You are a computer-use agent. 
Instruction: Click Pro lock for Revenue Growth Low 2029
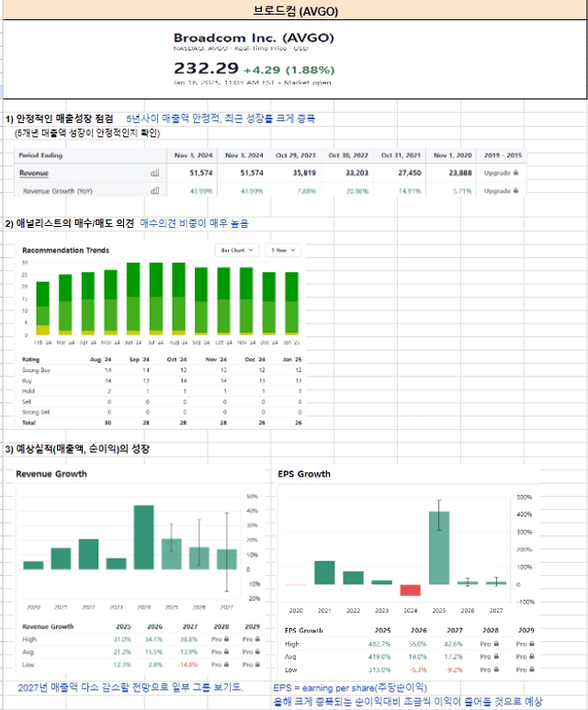pos(251,664)
